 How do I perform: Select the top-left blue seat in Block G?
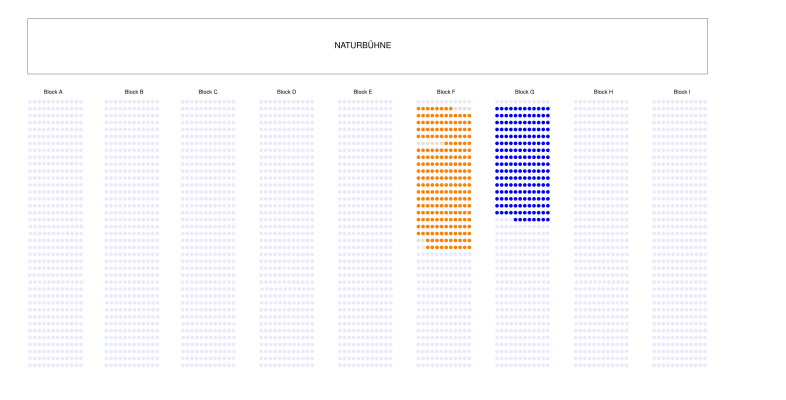(x=497, y=108)
